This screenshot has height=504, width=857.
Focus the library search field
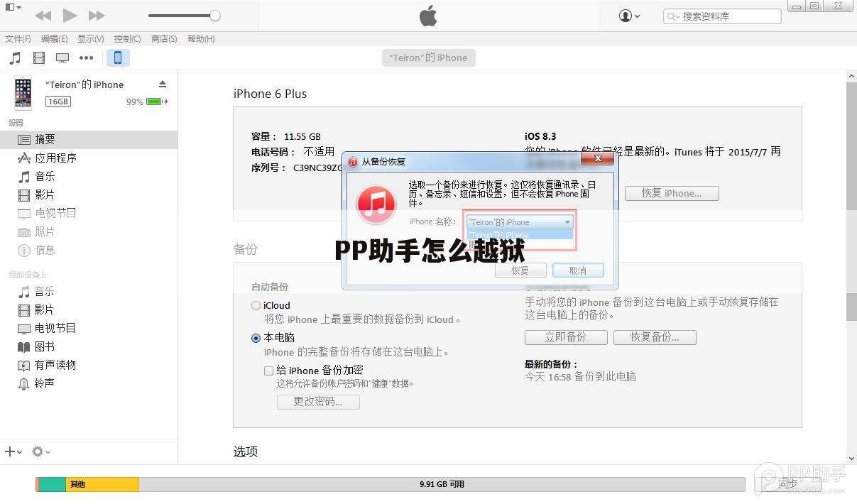[x=722, y=16]
